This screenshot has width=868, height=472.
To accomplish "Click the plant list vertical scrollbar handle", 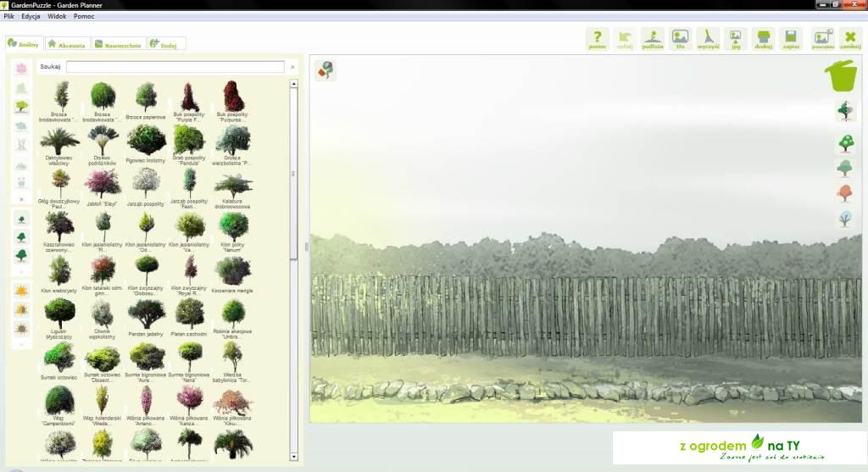I will 294,173.
